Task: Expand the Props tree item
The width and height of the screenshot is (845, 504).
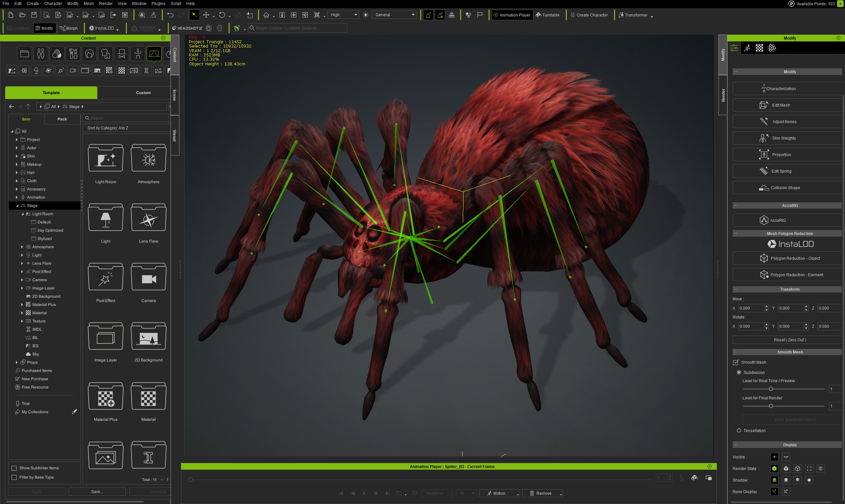Action: coord(17,362)
